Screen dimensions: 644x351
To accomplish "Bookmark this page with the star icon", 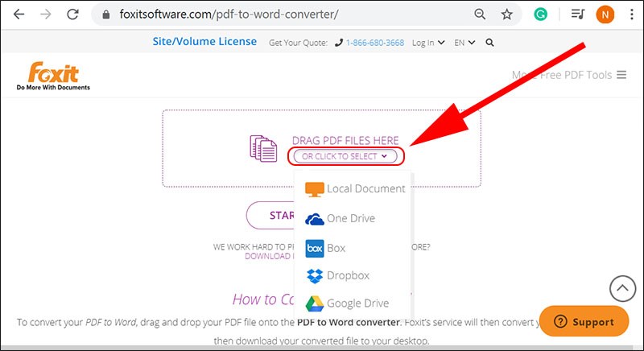I will [507, 14].
